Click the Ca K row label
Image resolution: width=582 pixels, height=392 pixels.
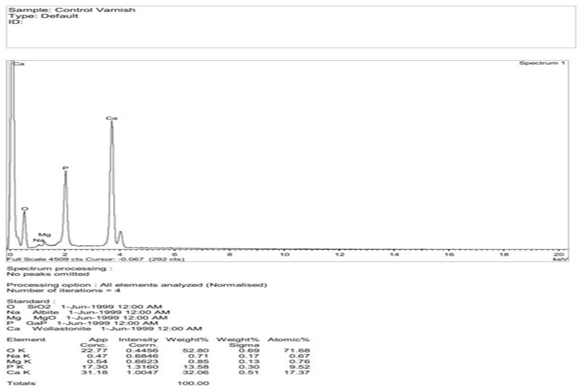coord(18,372)
